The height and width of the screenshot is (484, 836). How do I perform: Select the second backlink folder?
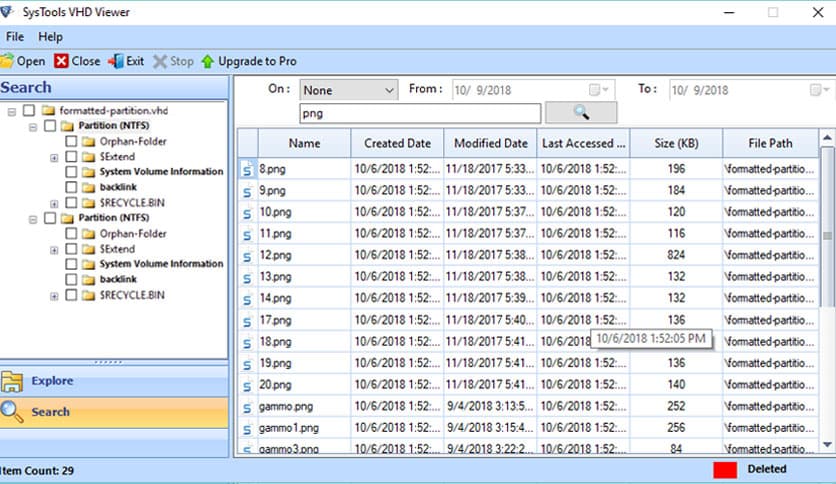point(118,279)
